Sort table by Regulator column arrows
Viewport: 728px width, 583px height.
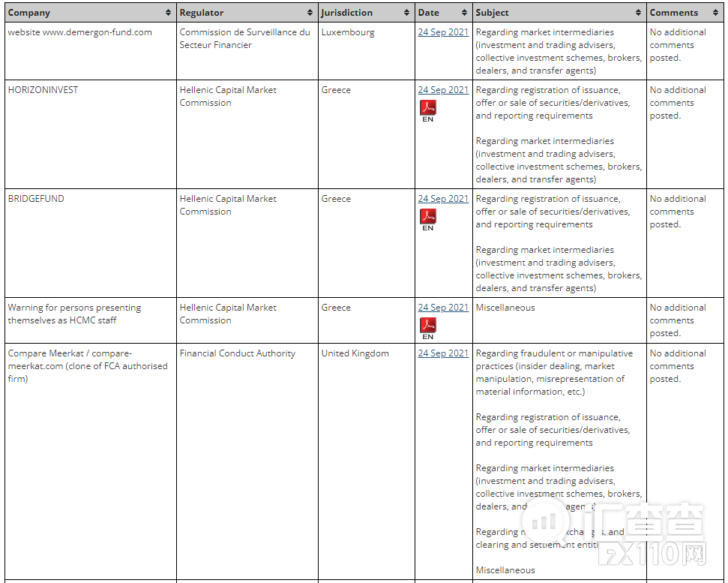(310, 13)
